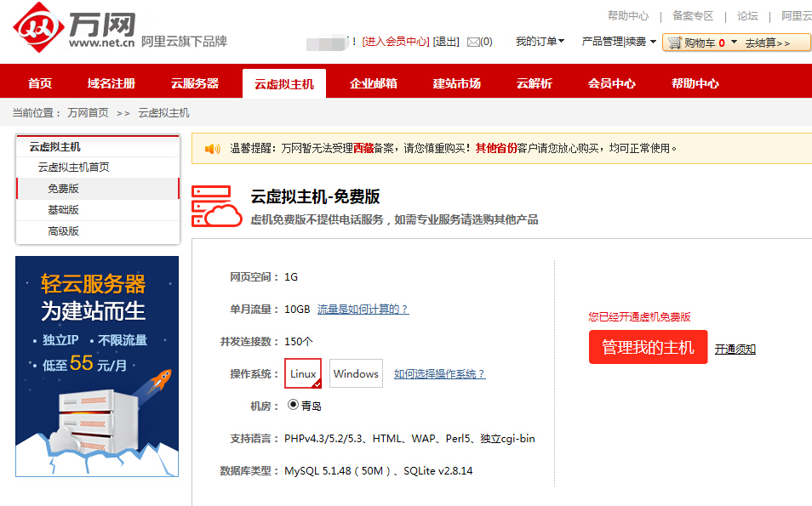
Task: Open the 云服务器 nav tab
Action: pos(195,83)
